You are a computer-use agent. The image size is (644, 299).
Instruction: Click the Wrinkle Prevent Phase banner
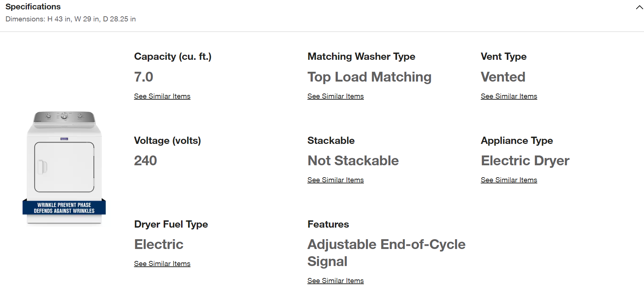(64, 208)
